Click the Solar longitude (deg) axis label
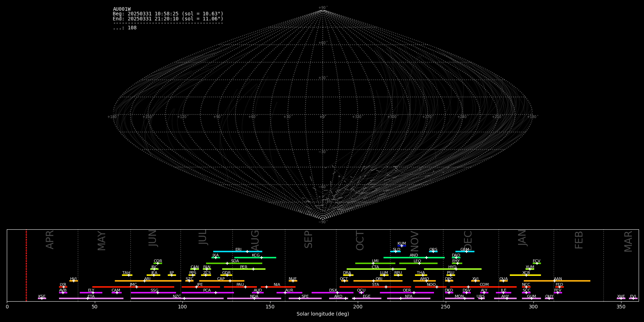Viewport: 644px width, 322px height. coord(323,314)
